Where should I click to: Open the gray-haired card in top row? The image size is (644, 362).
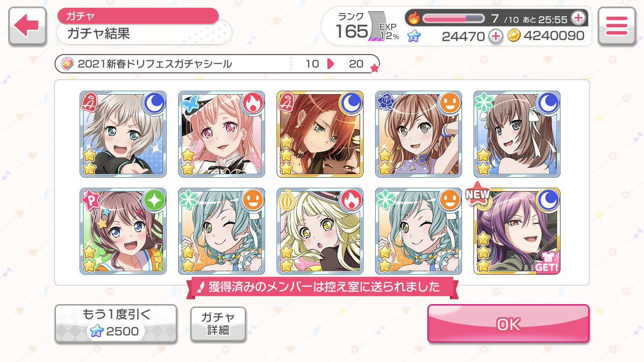[123, 134]
